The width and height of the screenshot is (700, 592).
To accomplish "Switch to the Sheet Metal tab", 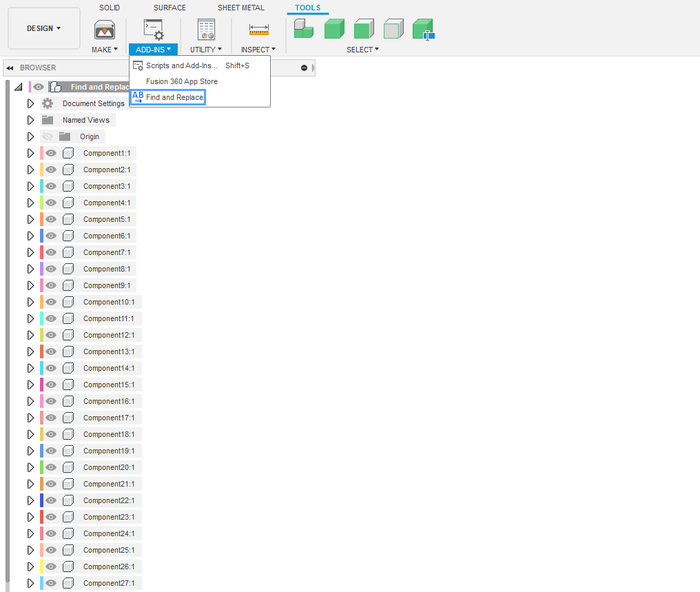I will tap(240, 8).
